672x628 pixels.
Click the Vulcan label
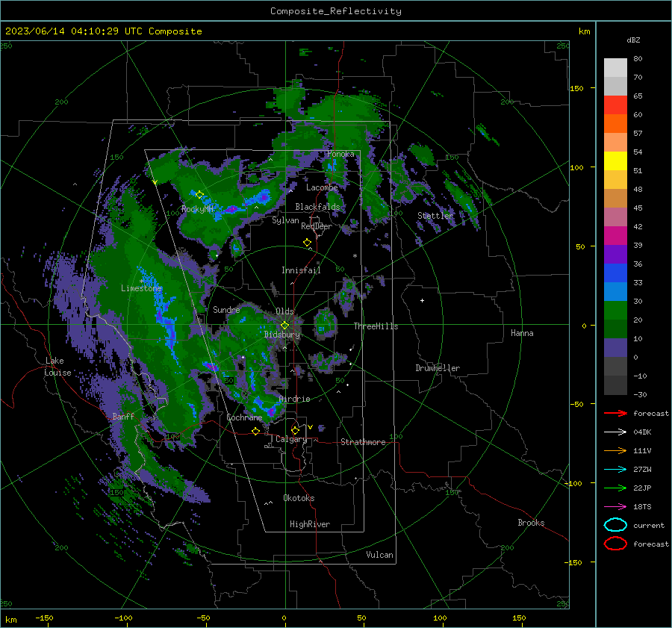click(380, 555)
